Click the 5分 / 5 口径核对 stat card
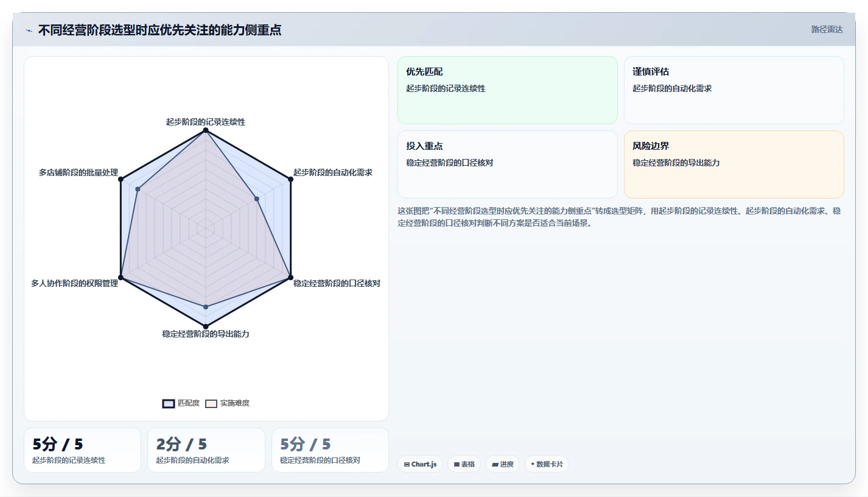868x497 pixels. (x=330, y=450)
